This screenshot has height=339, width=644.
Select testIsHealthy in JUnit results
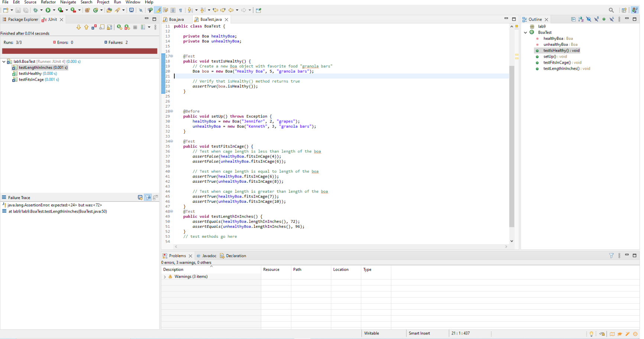35,74
